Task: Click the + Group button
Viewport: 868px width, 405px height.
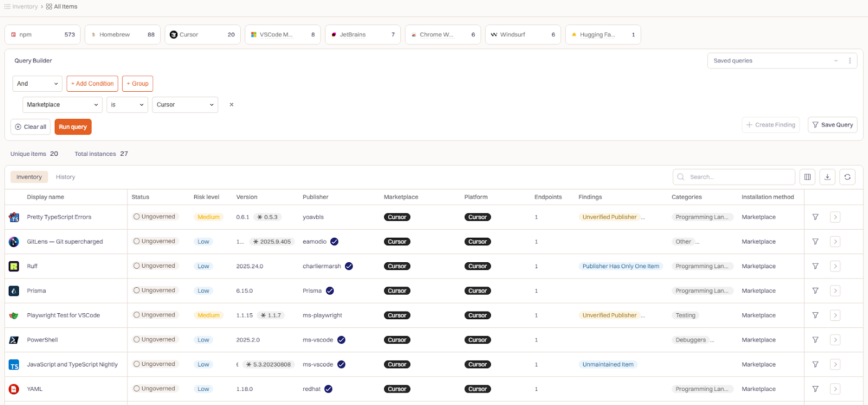Action: click(138, 84)
